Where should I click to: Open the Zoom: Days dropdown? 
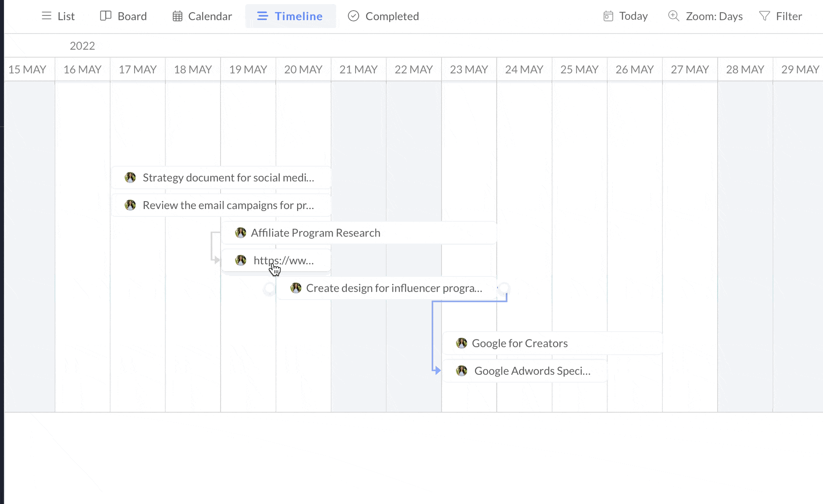(x=714, y=16)
